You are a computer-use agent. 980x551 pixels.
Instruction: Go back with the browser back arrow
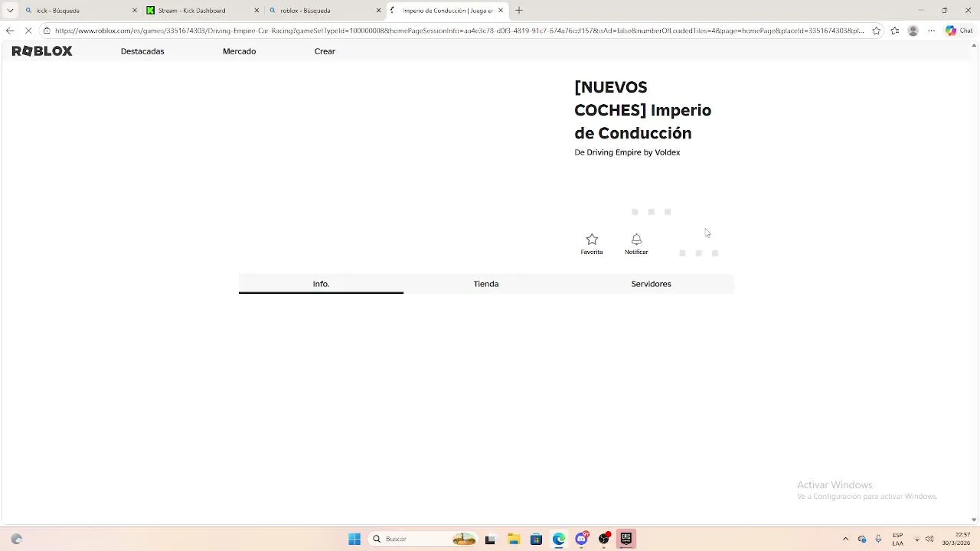pos(9,31)
